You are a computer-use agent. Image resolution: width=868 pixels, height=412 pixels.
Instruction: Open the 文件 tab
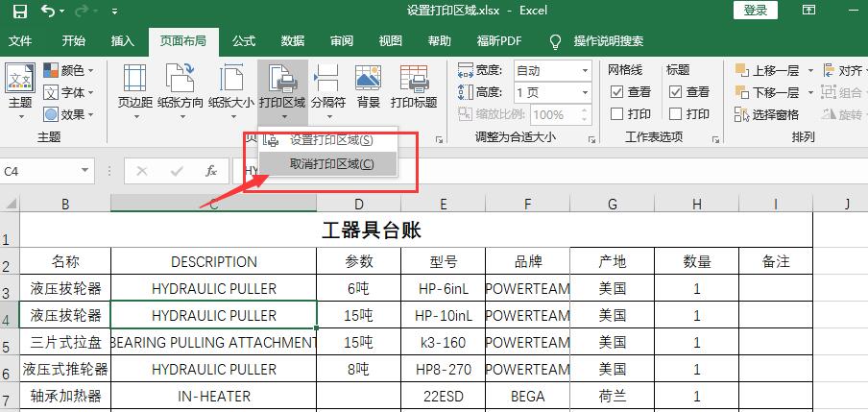click(x=20, y=41)
